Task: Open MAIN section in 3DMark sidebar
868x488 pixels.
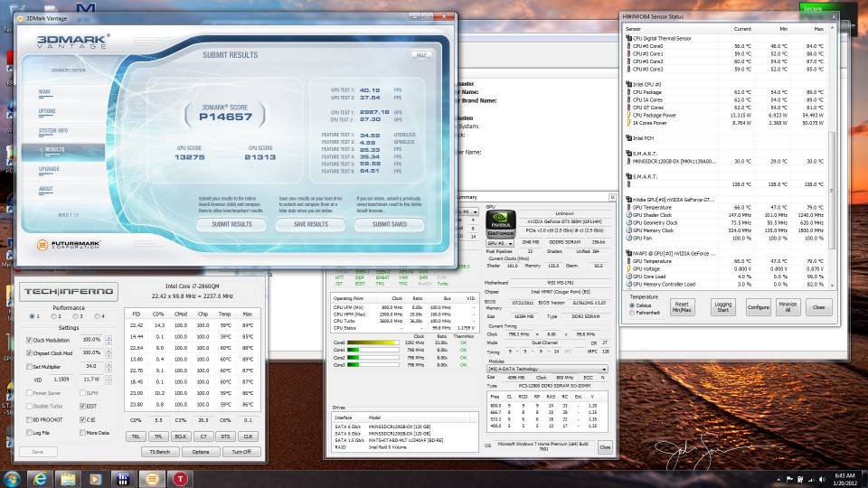Action: pos(45,92)
